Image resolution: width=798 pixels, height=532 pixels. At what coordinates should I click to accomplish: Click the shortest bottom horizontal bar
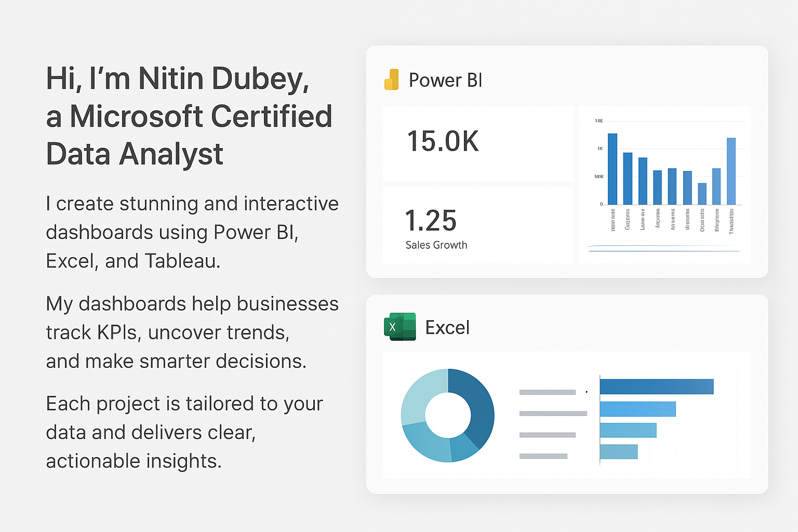618,452
